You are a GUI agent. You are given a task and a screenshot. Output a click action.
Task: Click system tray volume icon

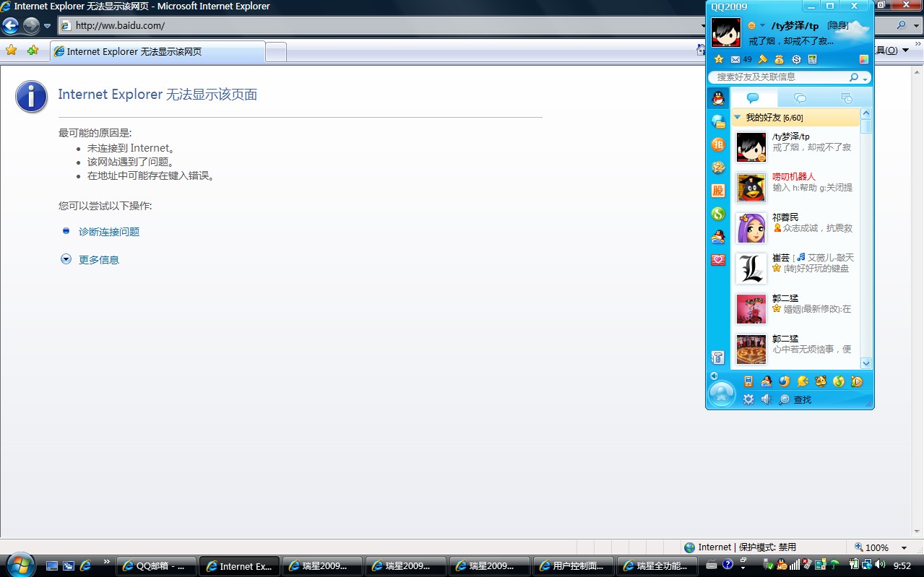[x=879, y=565]
